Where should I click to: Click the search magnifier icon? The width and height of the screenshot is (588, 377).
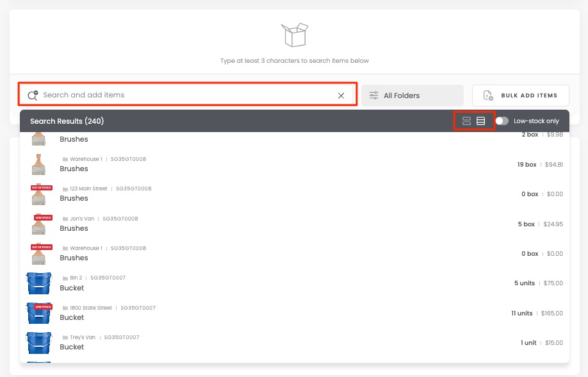click(x=32, y=96)
